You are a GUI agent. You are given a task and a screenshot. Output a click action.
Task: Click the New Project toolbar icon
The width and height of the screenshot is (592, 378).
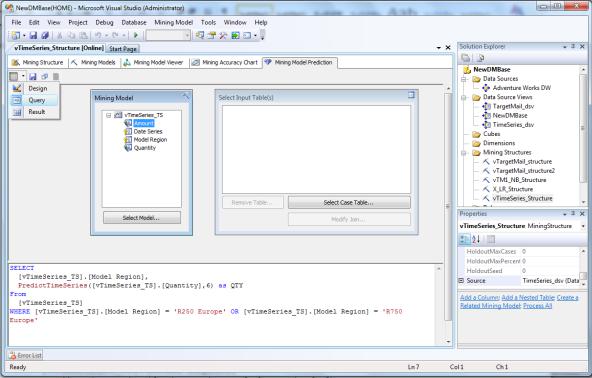[15, 35]
